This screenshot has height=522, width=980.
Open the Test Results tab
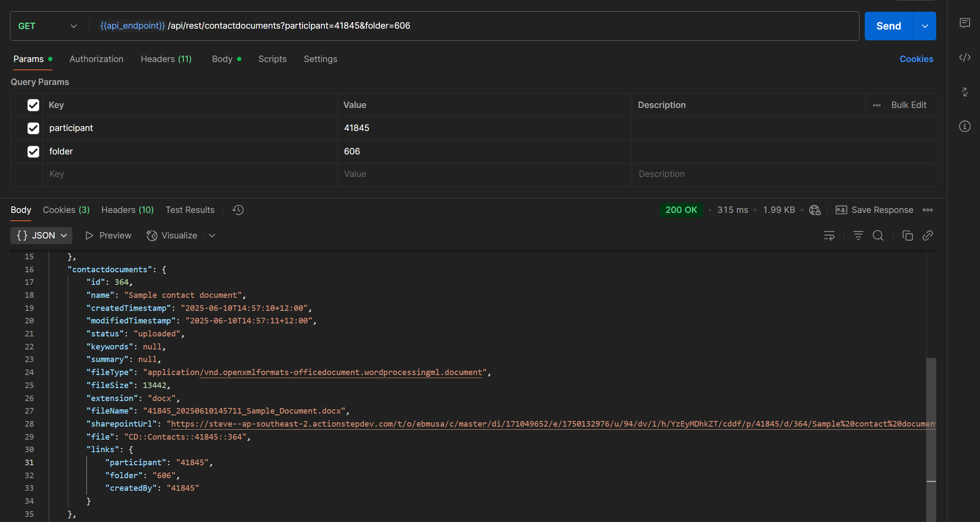tap(190, 210)
